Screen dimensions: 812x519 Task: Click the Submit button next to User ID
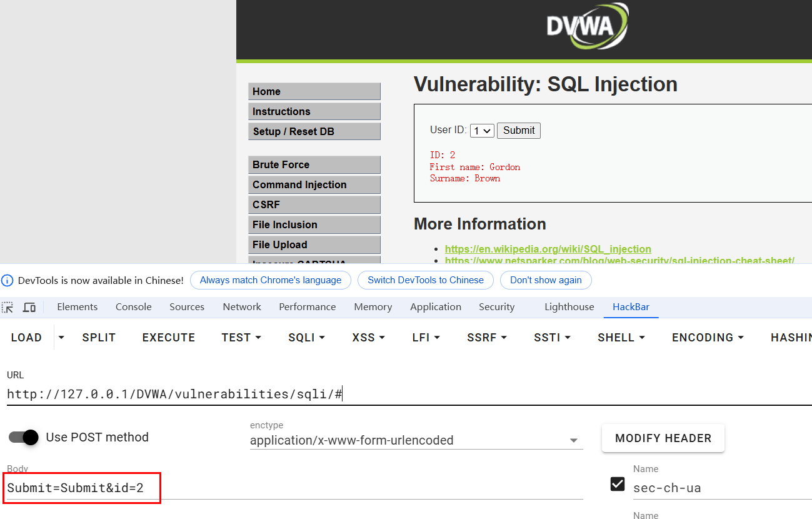(519, 131)
